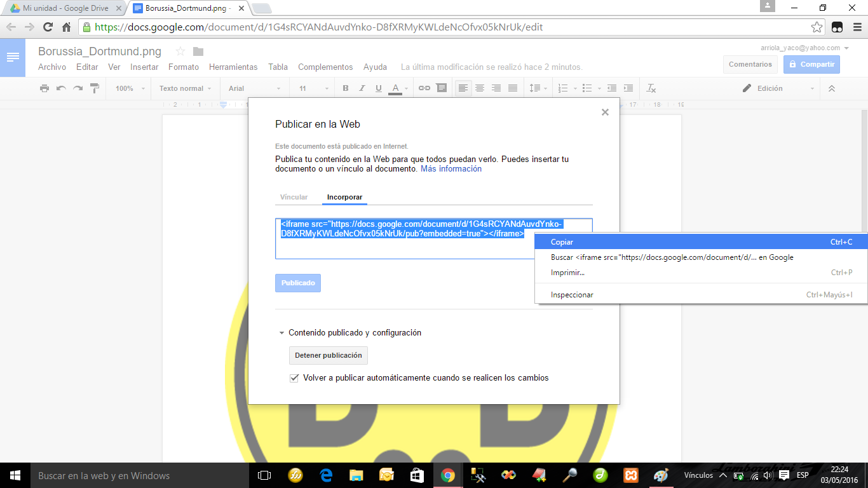This screenshot has width=868, height=488.
Task: Open the Arial font dropdown
Action: pyautogui.click(x=254, y=88)
